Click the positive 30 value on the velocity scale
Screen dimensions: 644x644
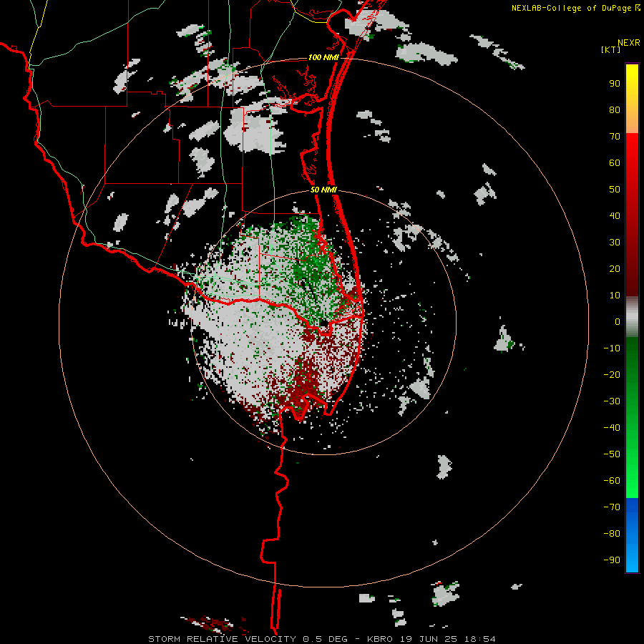tap(615, 243)
